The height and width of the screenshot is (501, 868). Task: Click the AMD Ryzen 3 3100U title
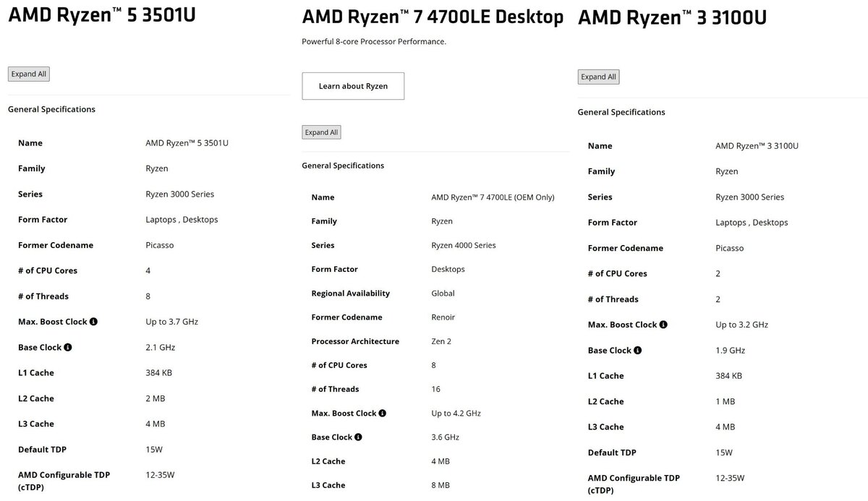[672, 17]
